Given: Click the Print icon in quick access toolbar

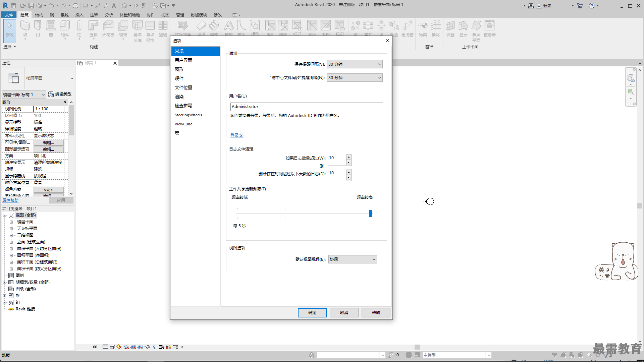Looking at the screenshot, I should 75,6.
